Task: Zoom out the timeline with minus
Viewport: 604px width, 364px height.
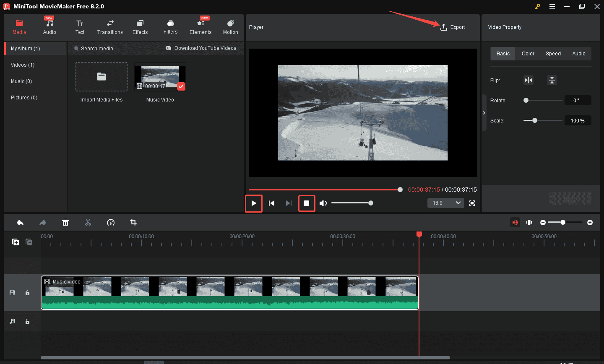Action: pyautogui.click(x=543, y=223)
